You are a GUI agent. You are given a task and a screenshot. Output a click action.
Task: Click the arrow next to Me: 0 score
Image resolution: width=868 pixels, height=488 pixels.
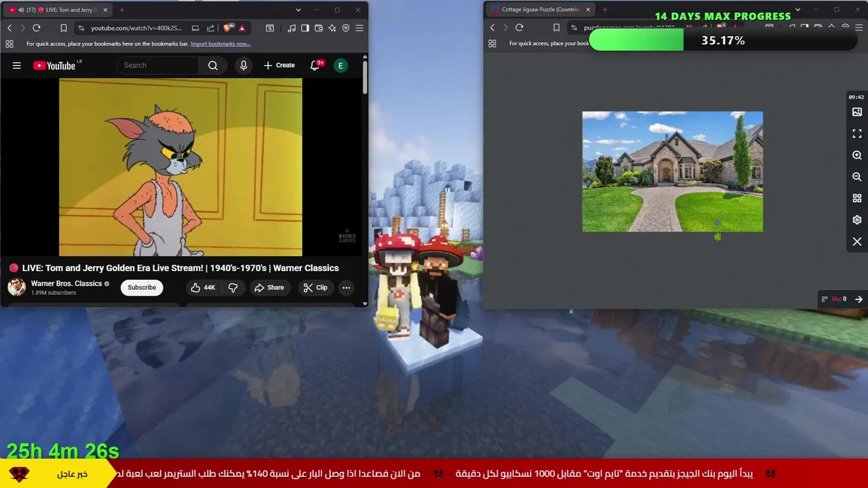point(859,299)
